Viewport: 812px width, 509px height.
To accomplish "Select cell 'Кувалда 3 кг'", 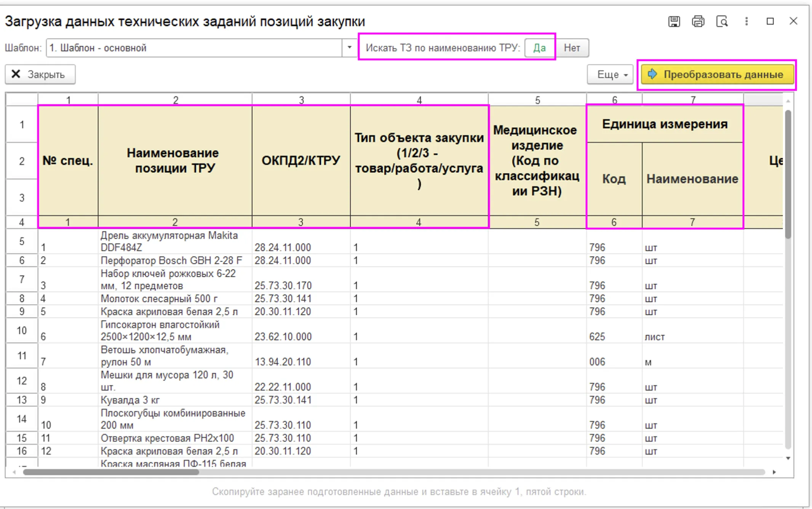I will [x=175, y=400].
